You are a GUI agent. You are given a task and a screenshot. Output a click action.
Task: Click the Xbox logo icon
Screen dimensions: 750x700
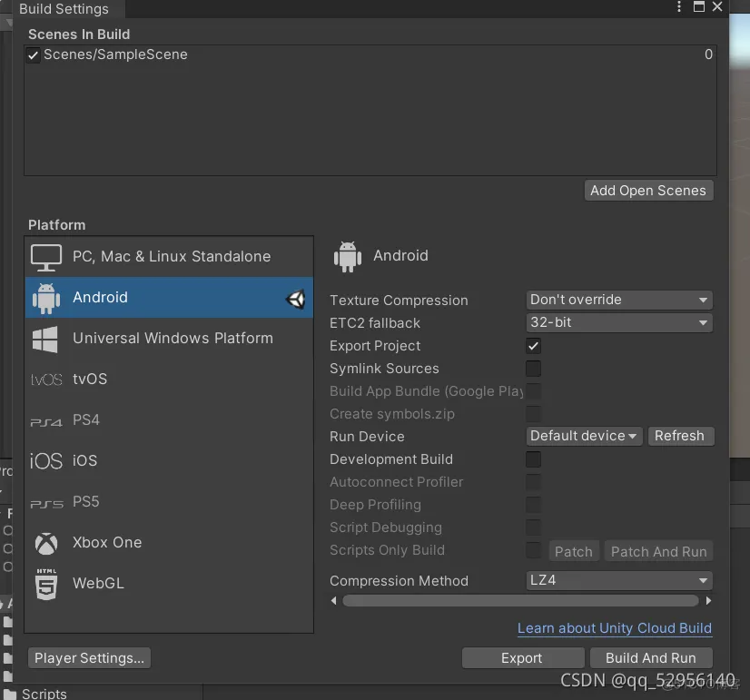[46, 544]
